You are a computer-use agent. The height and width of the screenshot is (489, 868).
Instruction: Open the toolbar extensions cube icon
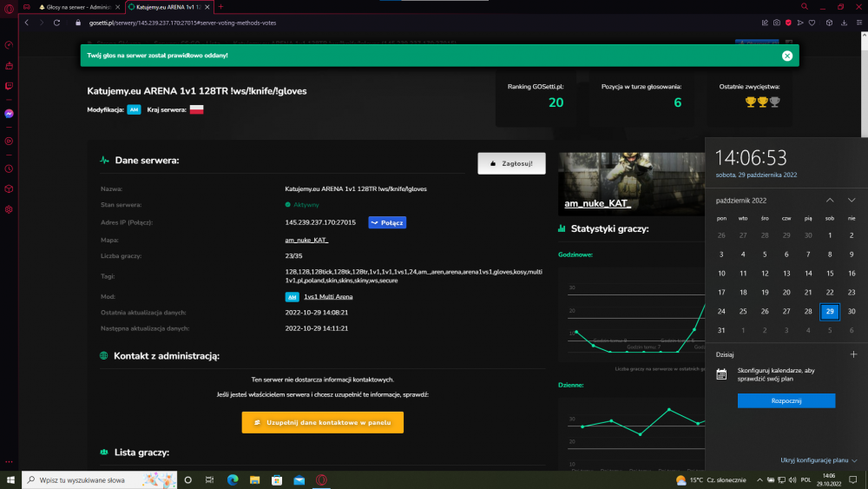coord(829,23)
